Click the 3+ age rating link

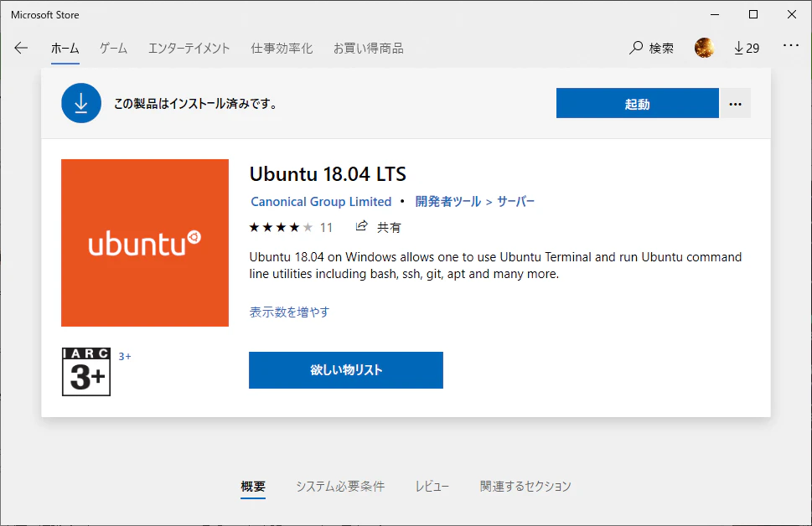point(125,356)
